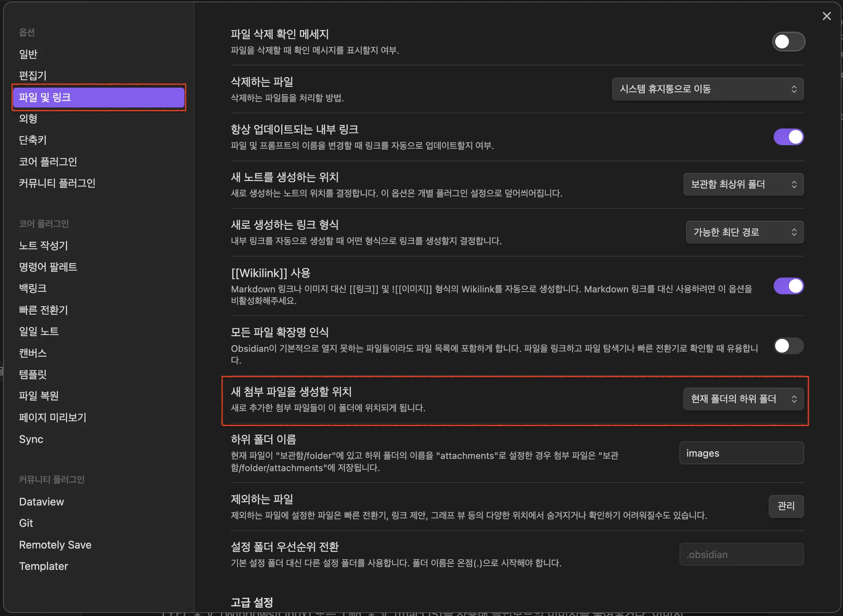Image resolution: width=843 pixels, height=616 pixels.
Task: Open the 새로 생성하는 링크 형식 dropdown
Action: [745, 232]
